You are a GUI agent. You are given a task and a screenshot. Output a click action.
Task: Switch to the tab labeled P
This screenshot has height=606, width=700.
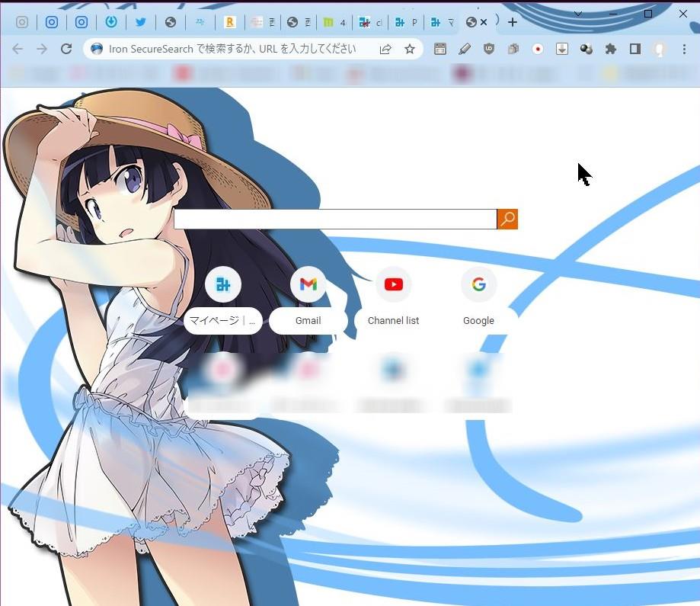tap(406, 22)
